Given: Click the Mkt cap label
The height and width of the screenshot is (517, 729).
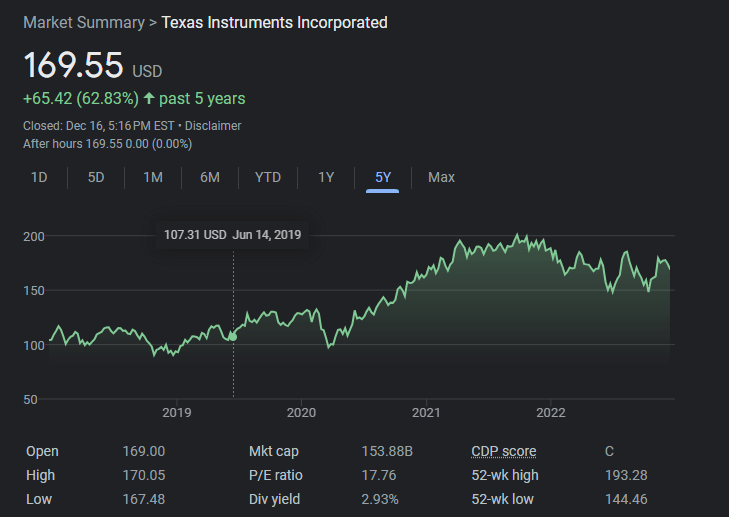Looking at the screenshot, I should 274,451.
